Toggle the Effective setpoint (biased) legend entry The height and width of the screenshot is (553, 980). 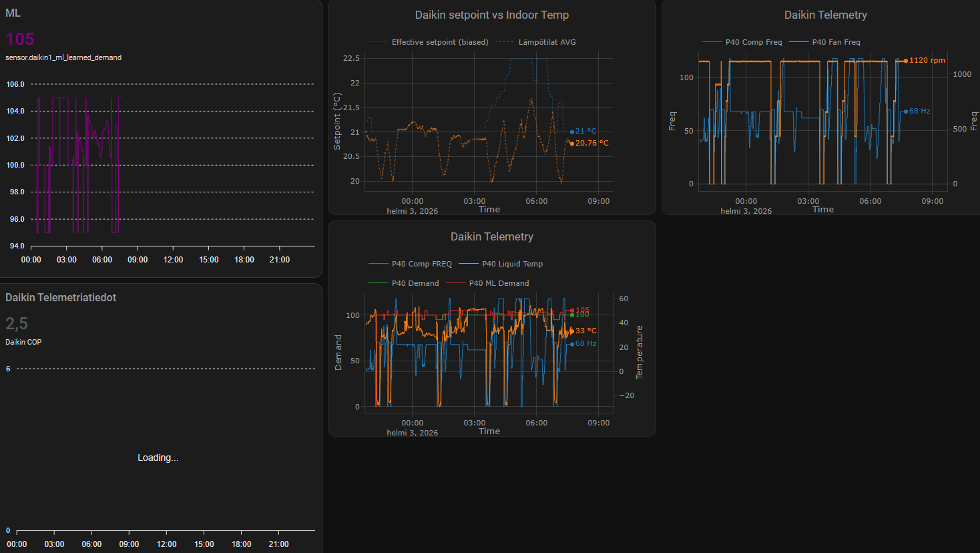(439, 42)
